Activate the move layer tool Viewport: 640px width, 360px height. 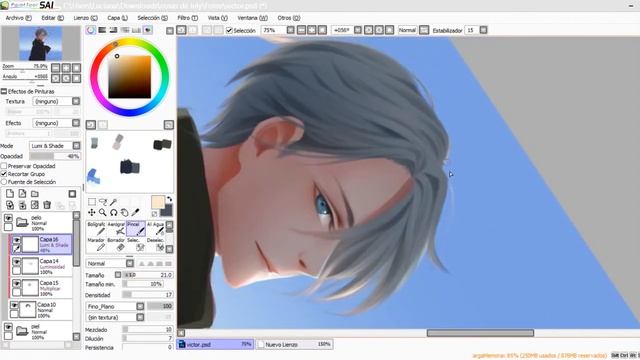[x=92, y=212]
